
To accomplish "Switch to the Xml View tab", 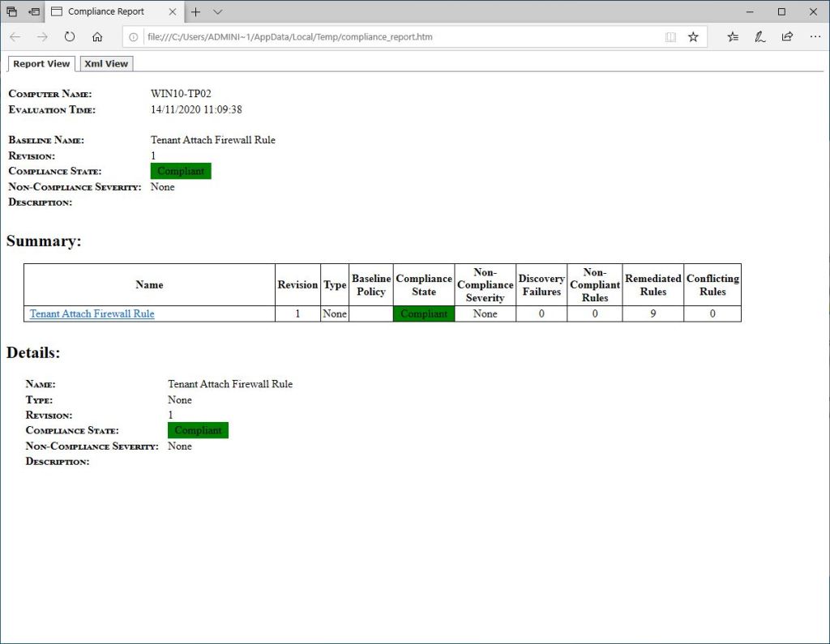I will click(x=106, y=64).
